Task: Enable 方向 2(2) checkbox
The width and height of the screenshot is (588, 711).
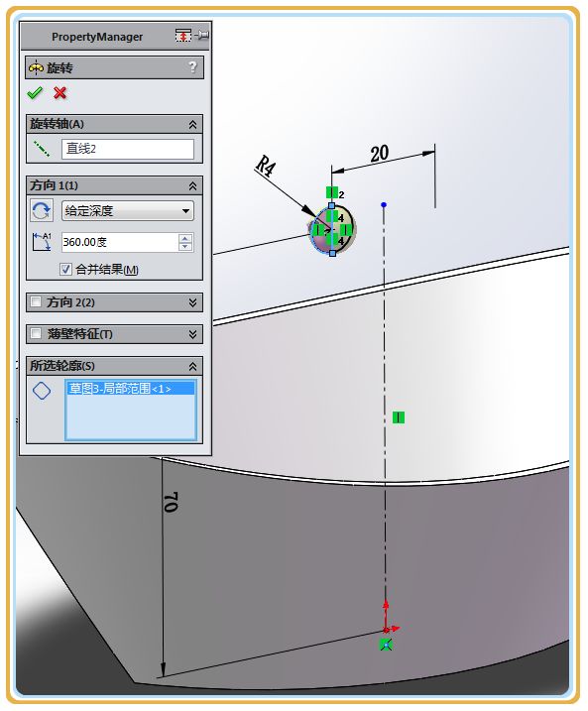Action: pyautogui.click(x=36, y=301)
